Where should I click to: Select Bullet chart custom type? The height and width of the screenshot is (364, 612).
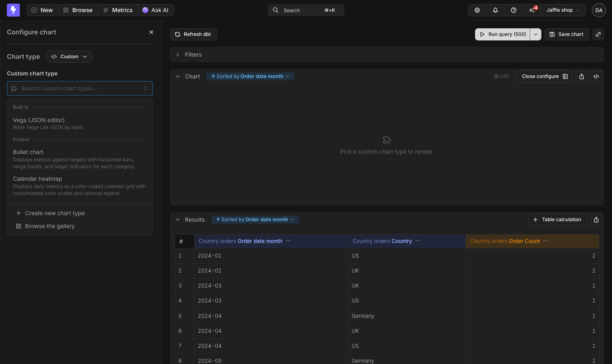pyautogui.click(x=80, y=159)
